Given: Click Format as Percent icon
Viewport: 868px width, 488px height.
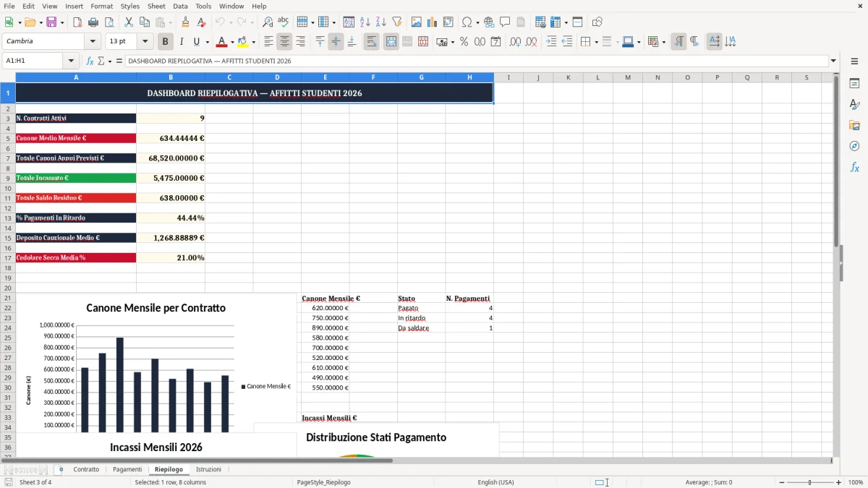Looking at the screenshot, I should [464, 42].
